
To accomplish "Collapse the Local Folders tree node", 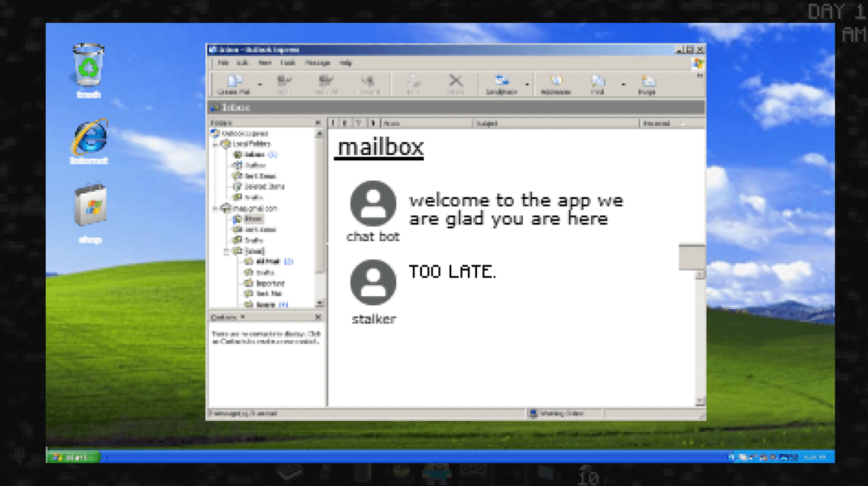I will pos(216,144).
